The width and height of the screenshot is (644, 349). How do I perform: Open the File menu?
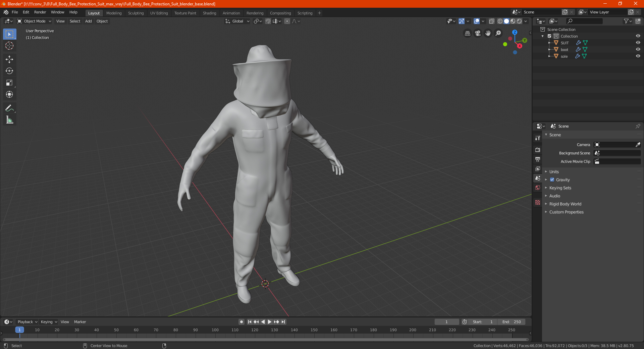click(15, 12)
